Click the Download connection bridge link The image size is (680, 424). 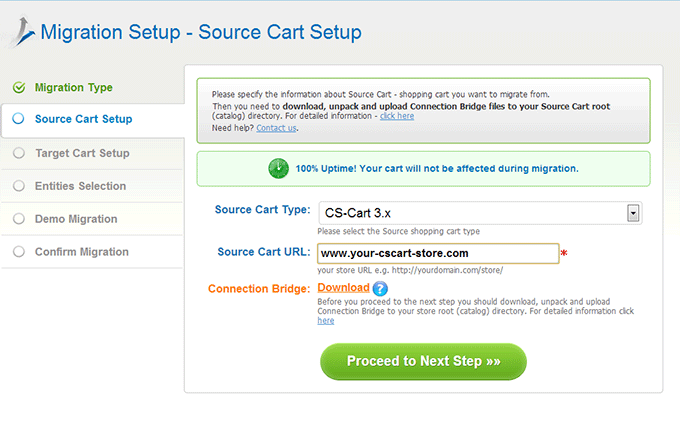point(343,287)
